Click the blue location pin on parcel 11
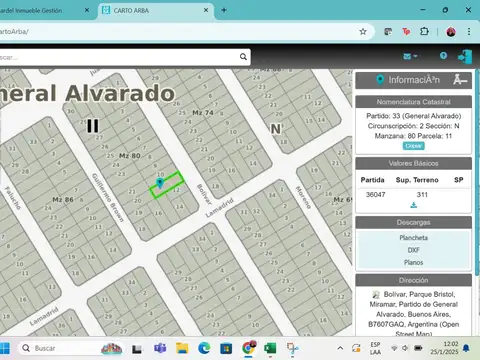 coord(160,183)
